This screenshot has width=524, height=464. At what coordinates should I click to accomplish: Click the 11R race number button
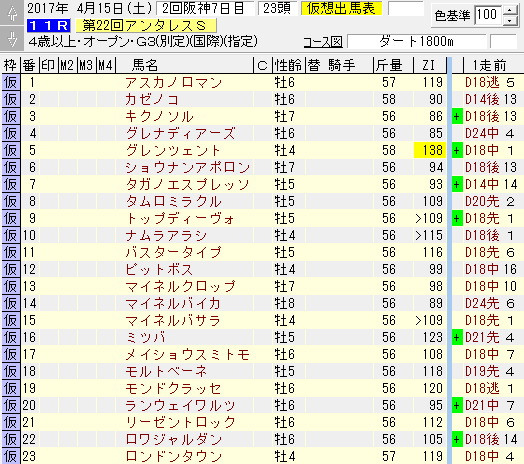49,25
